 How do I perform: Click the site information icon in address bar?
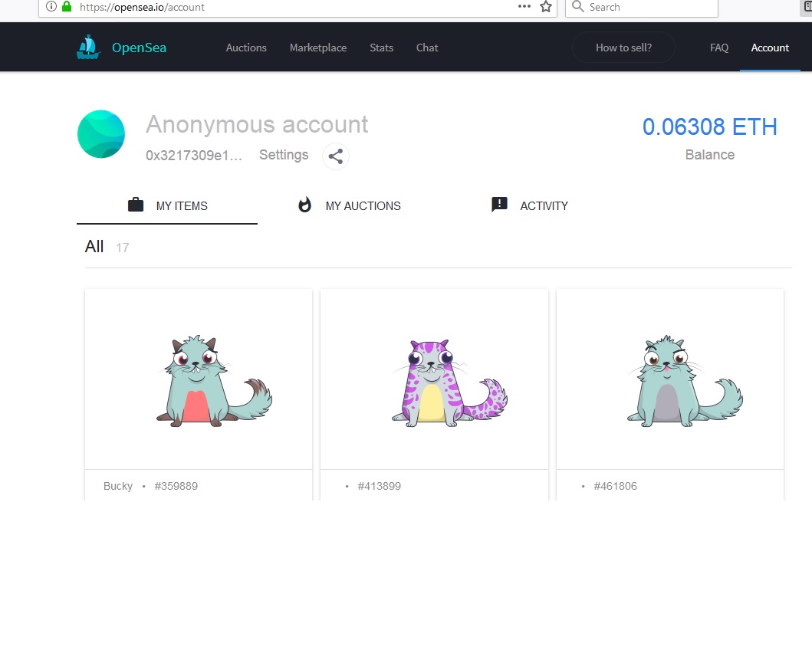(x=51, y=7)
